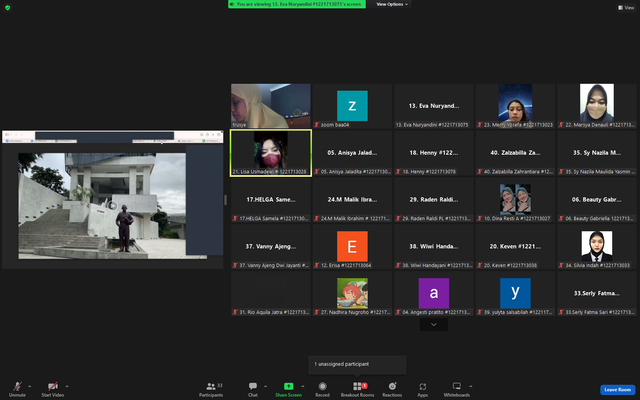
Task: Open Whiteboards from the toolbar
Action: [x=457, y=389]
